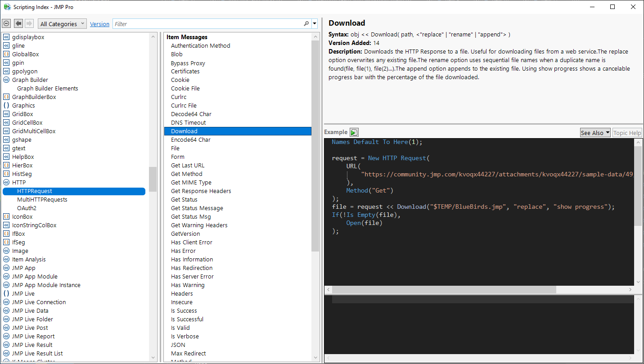Click the magnifier search icon in Filter box
Image resolution: width=644 pixels, height=364 pixels.
[x=306, y=24]
